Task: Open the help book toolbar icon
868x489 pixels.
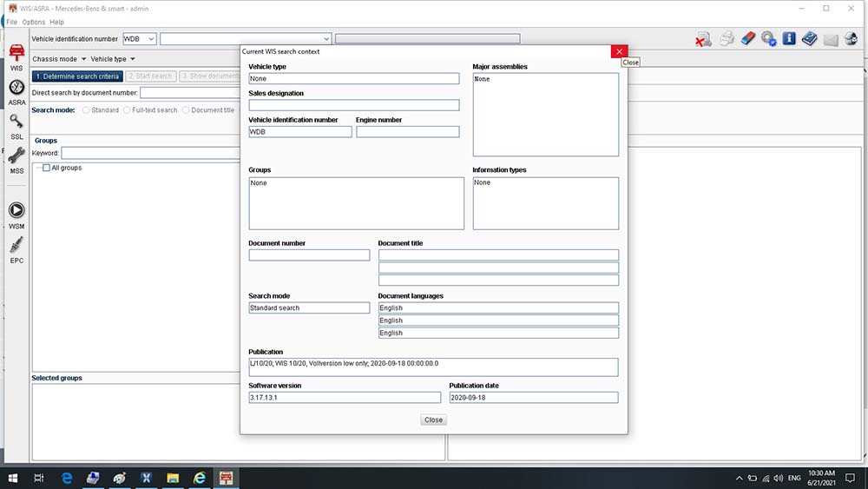Action: [809, 39]
